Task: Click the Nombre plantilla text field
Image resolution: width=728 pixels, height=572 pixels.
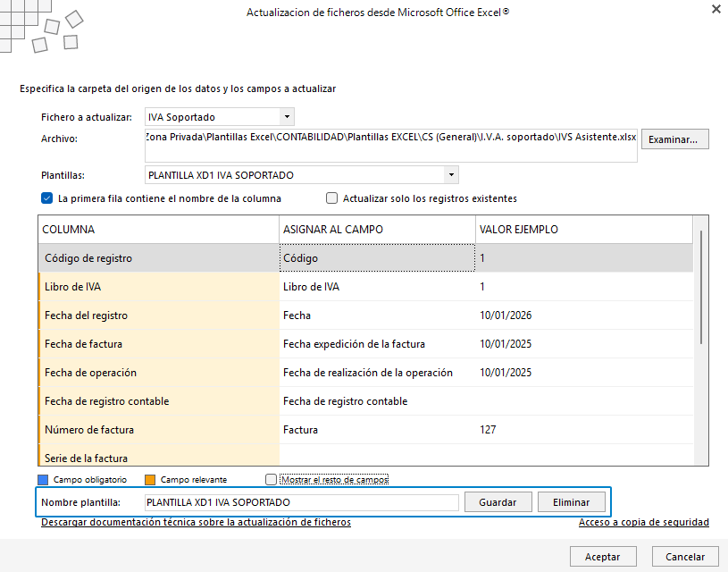Action: 301,502
